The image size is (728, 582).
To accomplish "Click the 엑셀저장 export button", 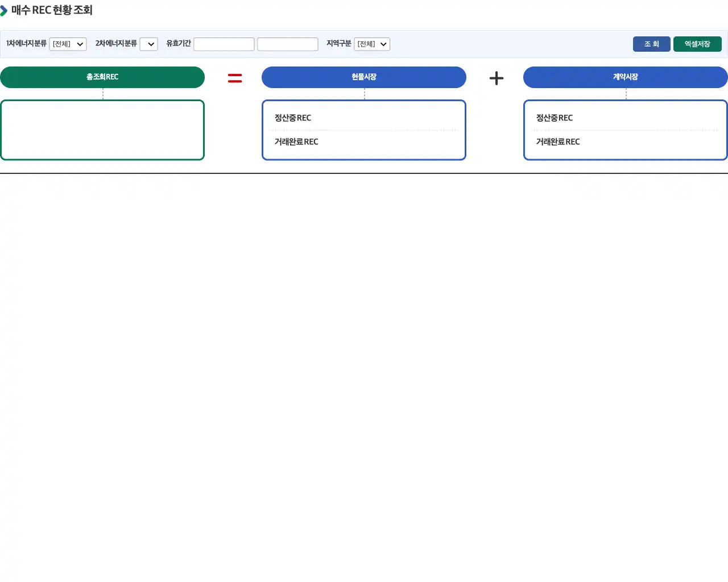I will pos(697,44).
